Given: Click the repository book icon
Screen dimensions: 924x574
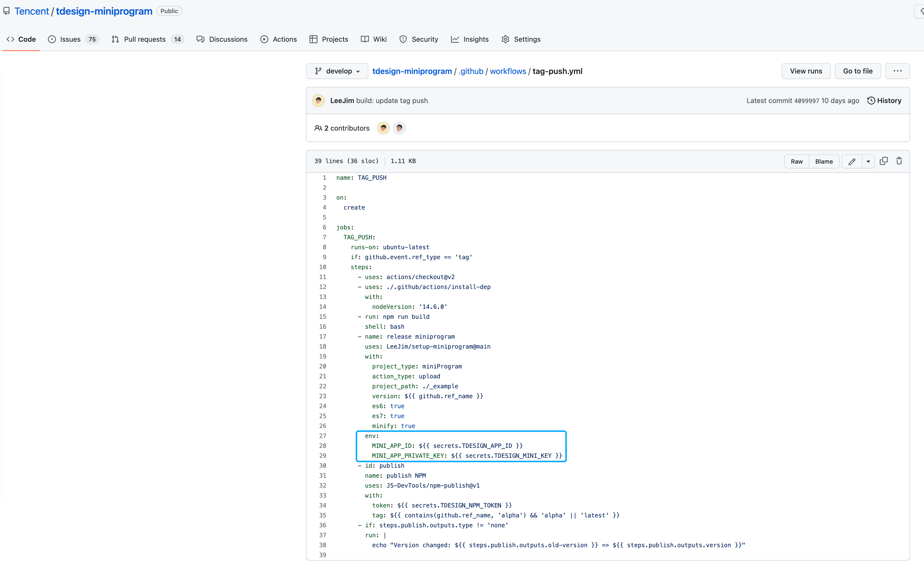Looking at the screenshot, I should click(6, 11).
